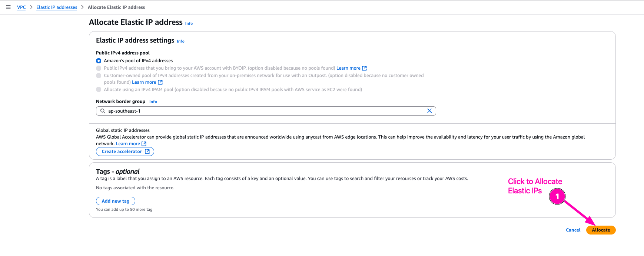Screen dimensions: 644x256
Task: Select Amazon's pool of IPv4 addresses
Action: pyautogui.click(x=99, y=61)
